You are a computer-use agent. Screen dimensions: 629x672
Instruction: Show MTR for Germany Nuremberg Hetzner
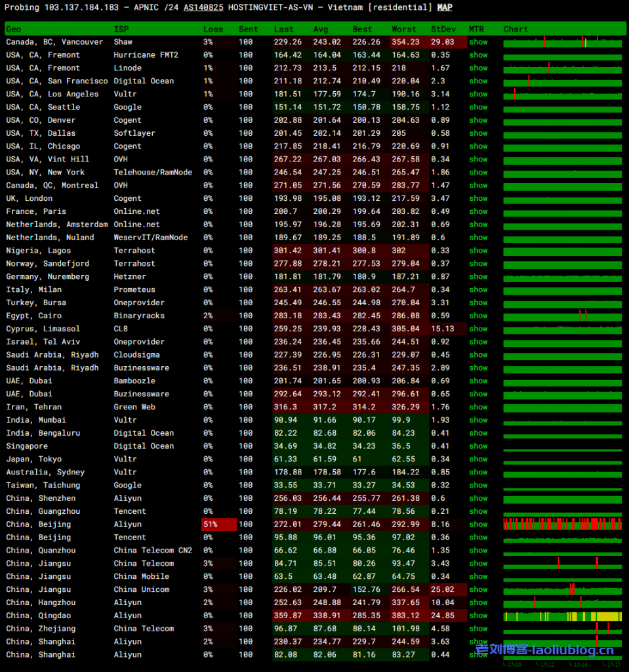click(478, 276)
